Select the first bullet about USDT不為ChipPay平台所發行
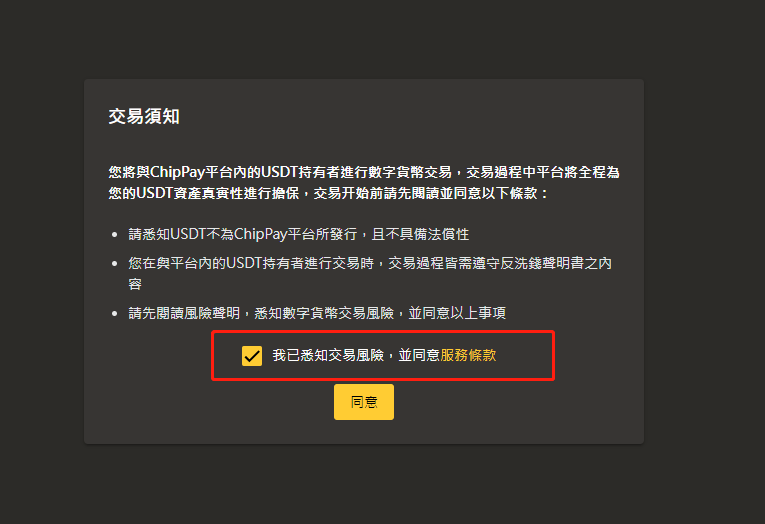The image size is (765, 524). (x=299, y=234)
